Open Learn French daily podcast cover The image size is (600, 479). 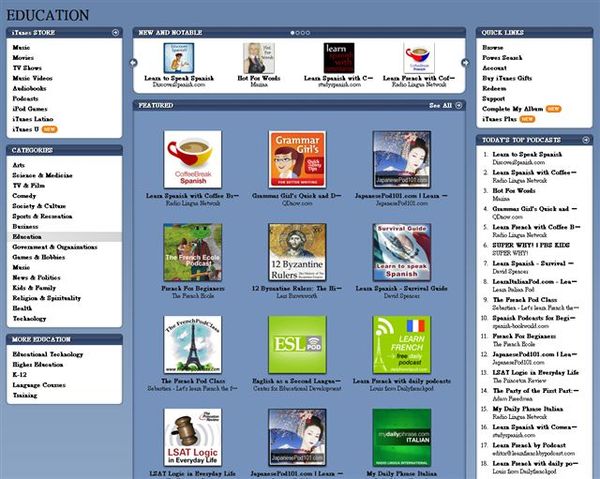[402, 345]
